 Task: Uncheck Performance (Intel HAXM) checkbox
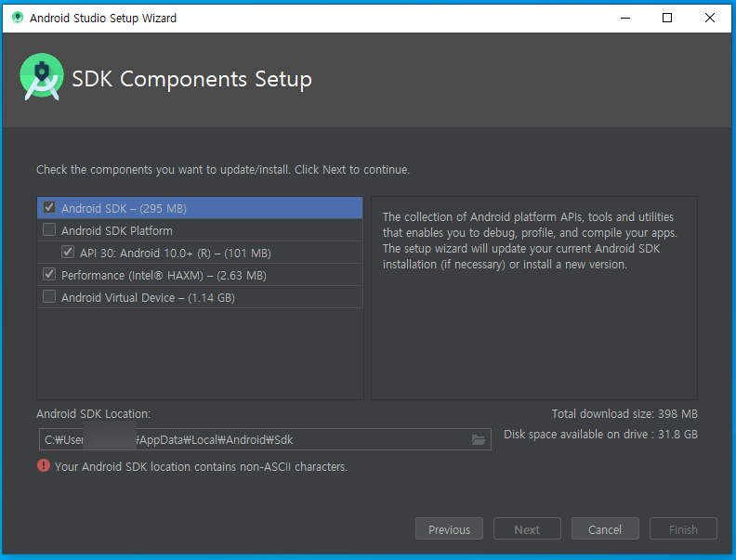[49, 274]
